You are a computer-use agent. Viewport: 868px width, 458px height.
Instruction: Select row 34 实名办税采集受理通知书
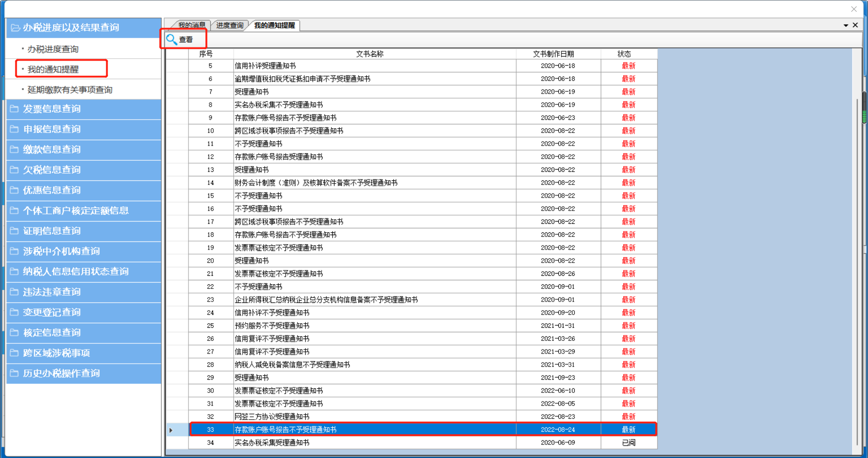pos(272,443)
